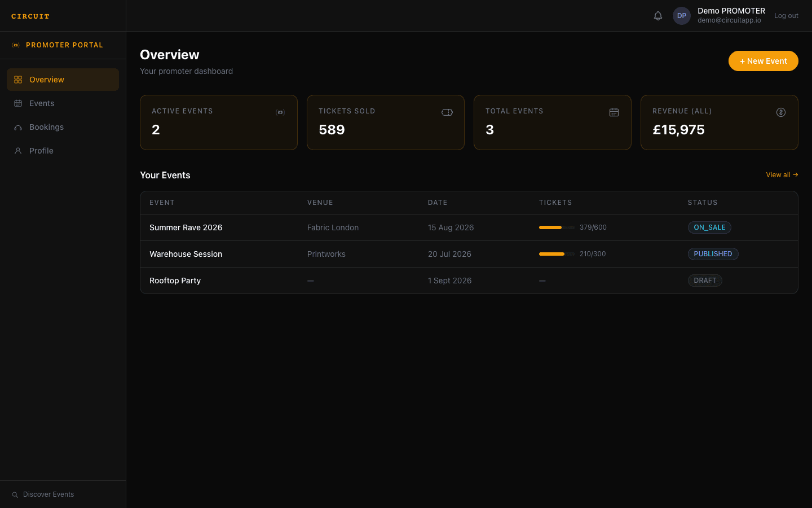Click the Active Events card broadcast icon
The width and height of the screenshot is (812, 508).
[280, 112]
